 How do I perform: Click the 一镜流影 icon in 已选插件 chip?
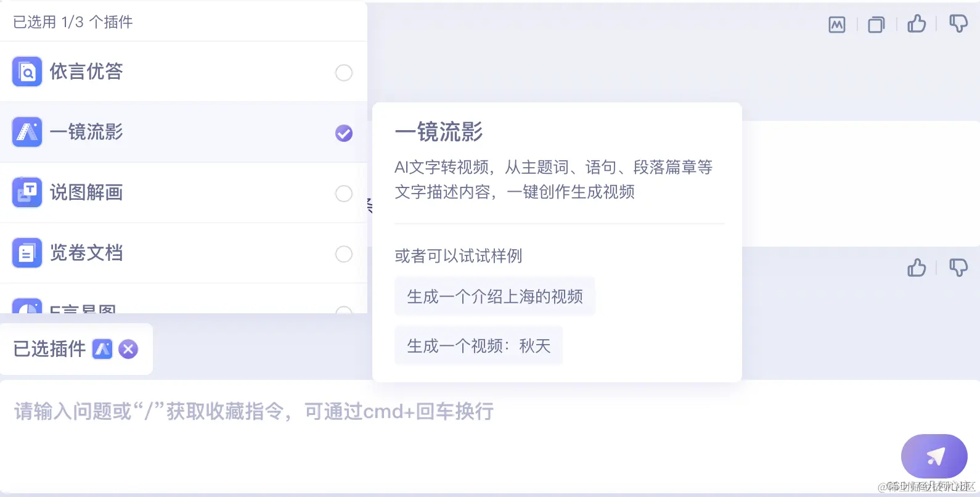(103, 349)
